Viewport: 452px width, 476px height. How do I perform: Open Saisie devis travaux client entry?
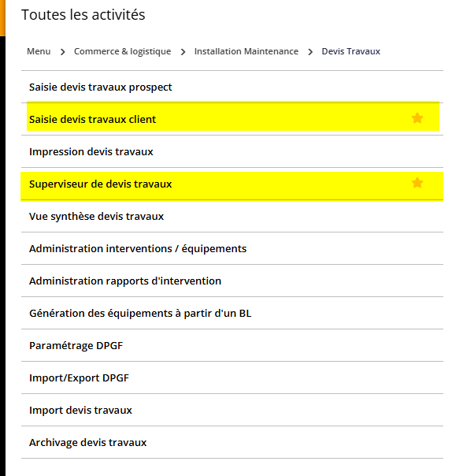(x=232, y=119)
